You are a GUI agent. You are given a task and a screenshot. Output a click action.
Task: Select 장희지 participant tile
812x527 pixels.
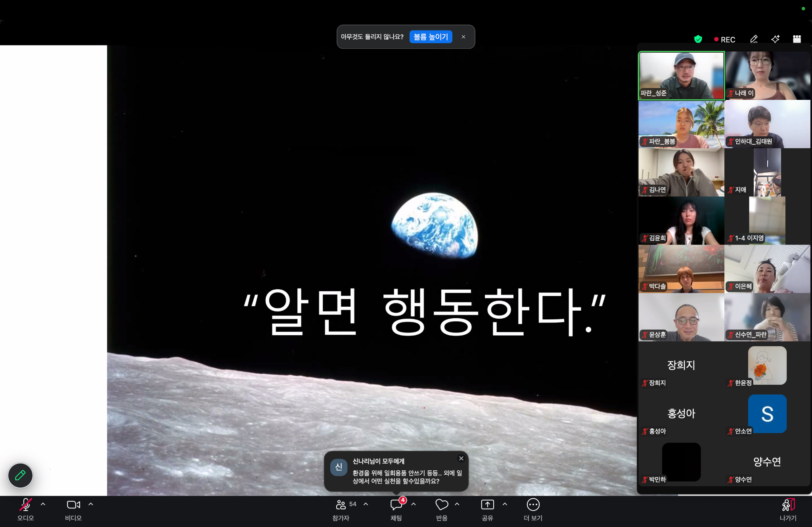tap(681, 366)
